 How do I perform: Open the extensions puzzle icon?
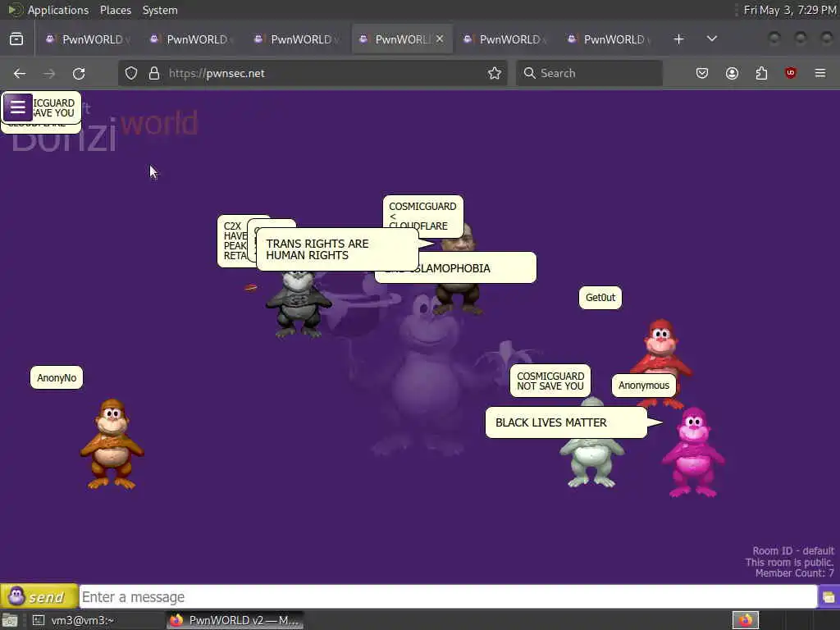click(x=761, y=73)
